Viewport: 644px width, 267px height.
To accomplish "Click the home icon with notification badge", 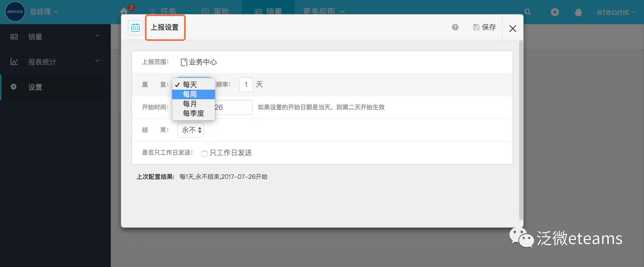I will click(x=124, y=11).
